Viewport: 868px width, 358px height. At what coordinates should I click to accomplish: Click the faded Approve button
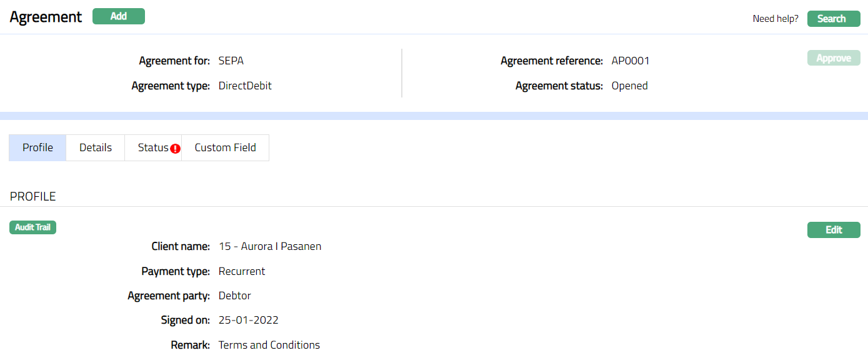[x=834, y=58]
